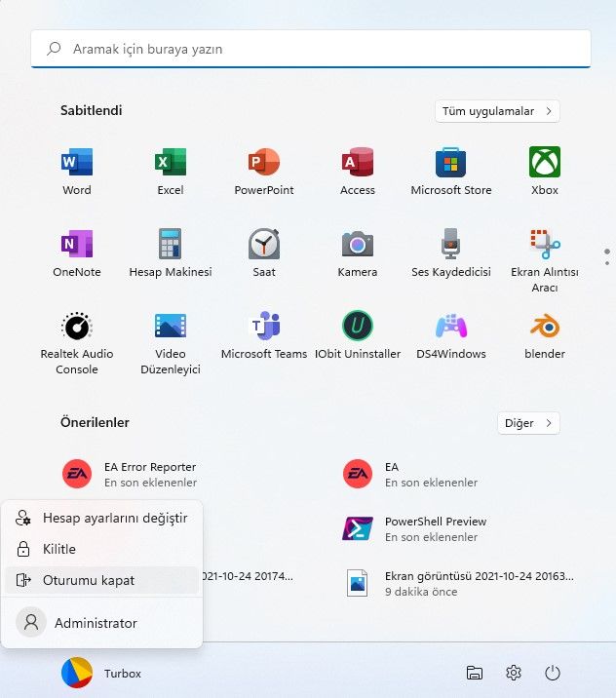This screenshot has width=616, height=698.
Task: Click the search box Aramak için buraya yazın
Action: coord(311,49)
